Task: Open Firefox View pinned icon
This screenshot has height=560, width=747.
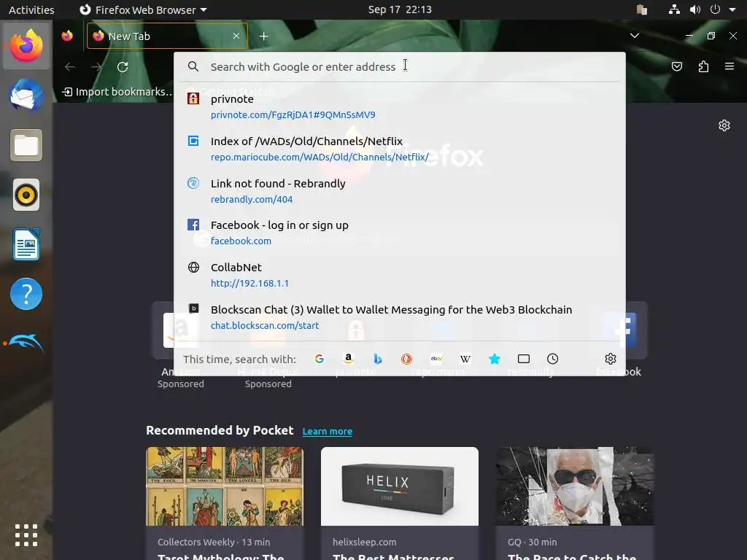Action: [67, 36]
